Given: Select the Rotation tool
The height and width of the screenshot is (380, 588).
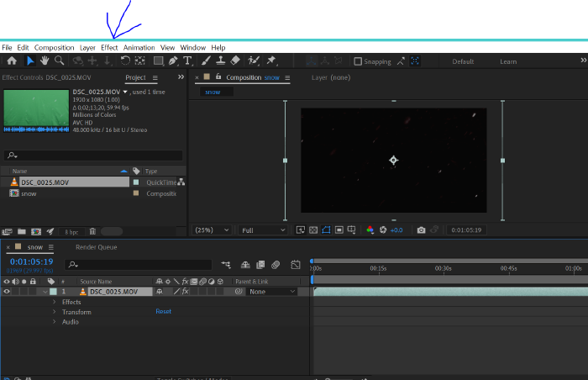Looking at the screenshot, I should point(125,61).
